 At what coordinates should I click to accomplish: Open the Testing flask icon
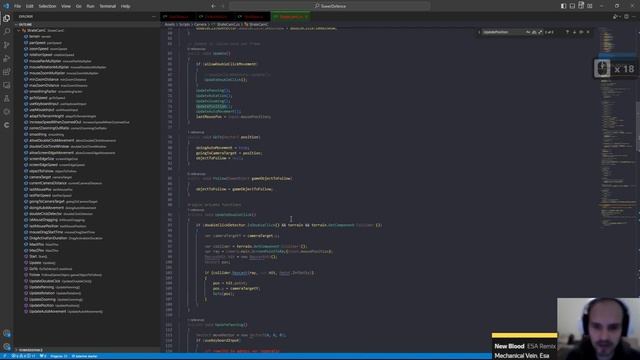click(x=7, y=98)
